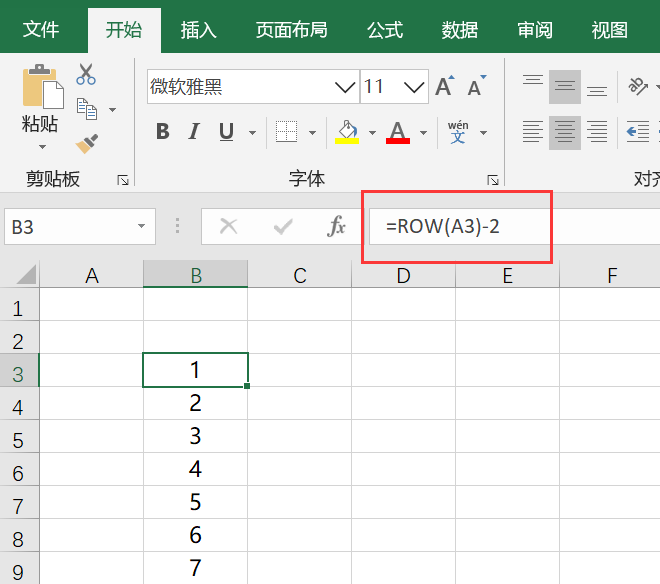660x584 pixels.
Task: Select row 5 header
Action: point(19,436)
